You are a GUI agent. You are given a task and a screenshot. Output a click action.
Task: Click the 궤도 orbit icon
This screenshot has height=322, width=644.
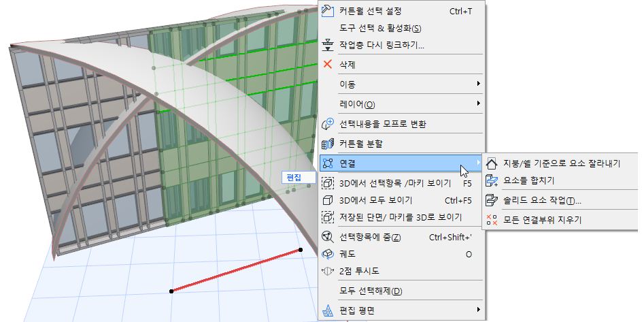pos(327,254)
